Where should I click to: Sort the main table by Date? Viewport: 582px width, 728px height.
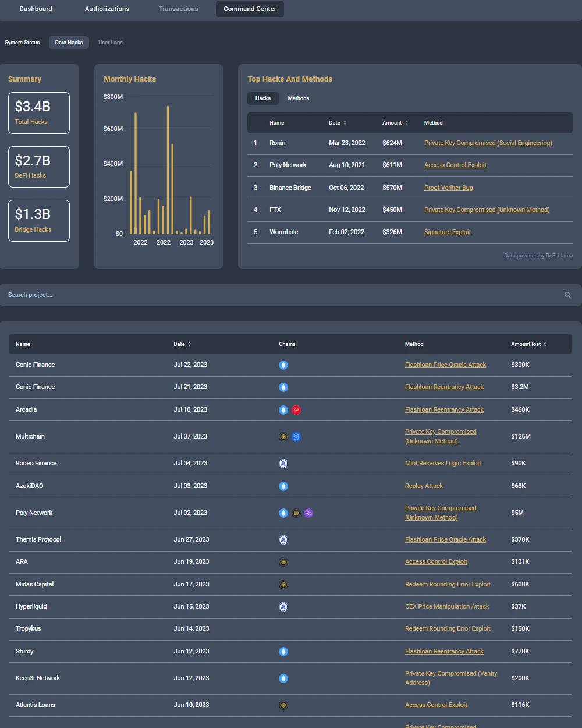(182, 344)
